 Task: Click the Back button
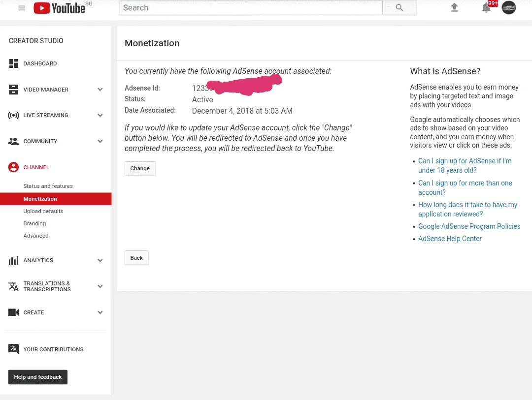point(136,258)
